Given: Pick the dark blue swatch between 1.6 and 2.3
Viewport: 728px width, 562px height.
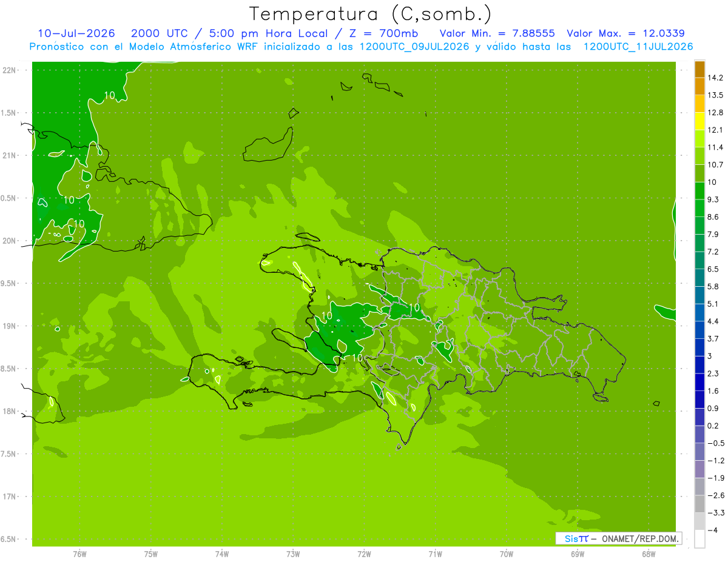Looking at the screenshot, I should coord(699,382).
